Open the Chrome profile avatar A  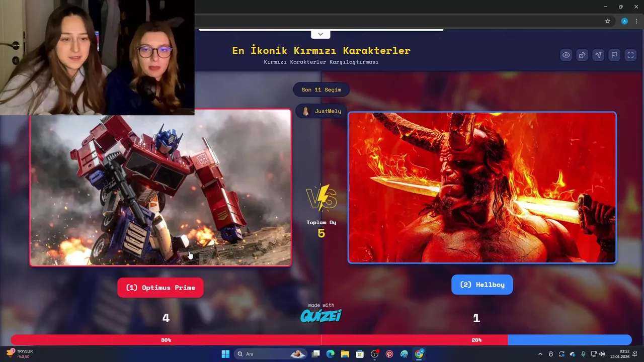click(624, 21)
